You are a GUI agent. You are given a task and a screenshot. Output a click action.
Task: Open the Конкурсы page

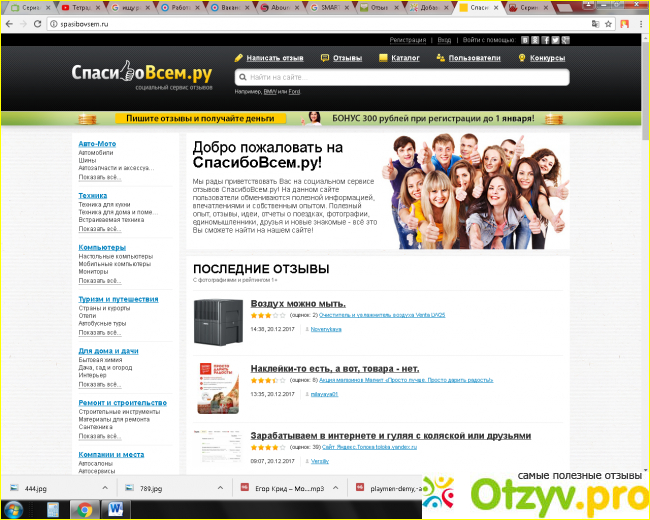pyautogui.click(x=547, y=58)
